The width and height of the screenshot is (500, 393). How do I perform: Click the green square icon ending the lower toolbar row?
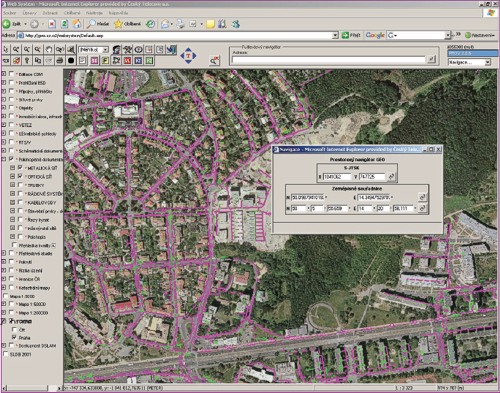[x=149, y=61]
